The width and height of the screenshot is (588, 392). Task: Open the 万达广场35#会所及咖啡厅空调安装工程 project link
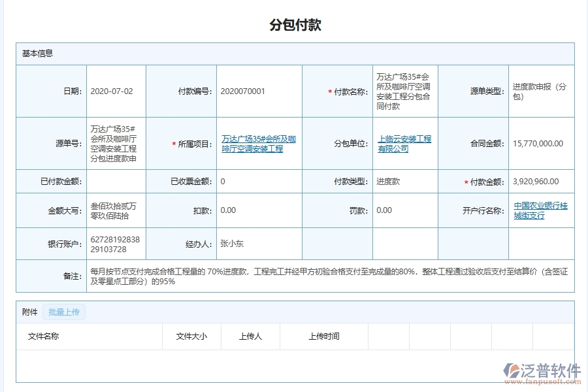click(x=259, y=143)
